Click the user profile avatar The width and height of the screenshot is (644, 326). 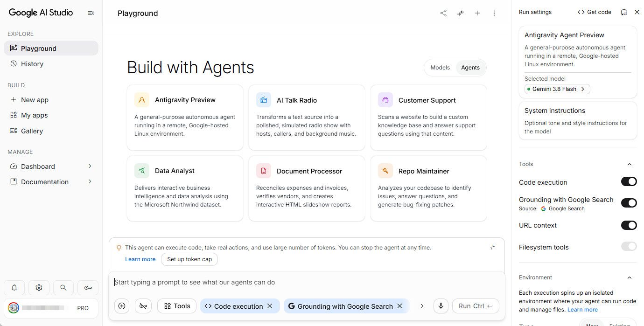[14, 308]
